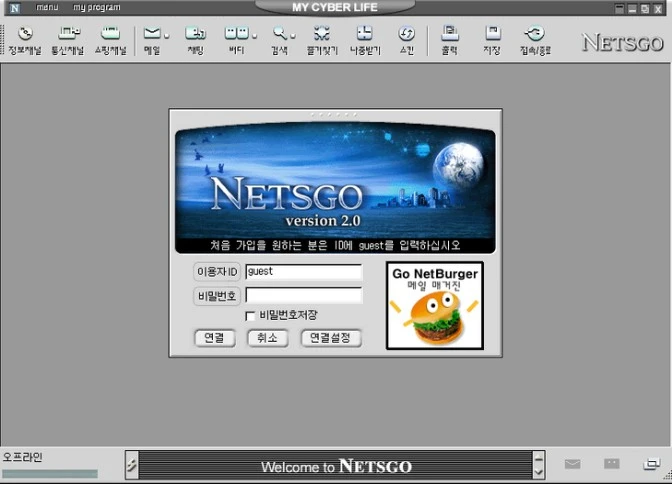Open the menu item in title bar
Screen dimensions: 672x484
pos(47,7)
